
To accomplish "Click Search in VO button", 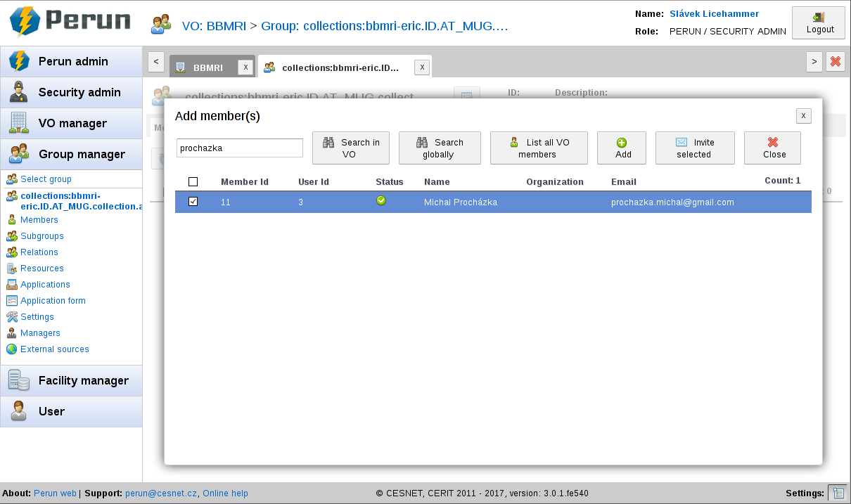I will (x=351, y=148).
